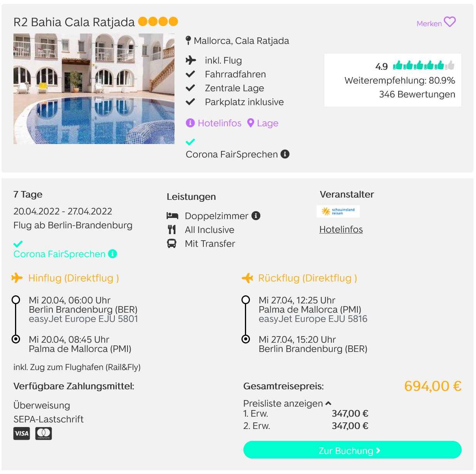This screenshot has width=476, height=474.
Task: Click the R2 Bahia Cala Ratjada title
Action: [x=74, y=22]
